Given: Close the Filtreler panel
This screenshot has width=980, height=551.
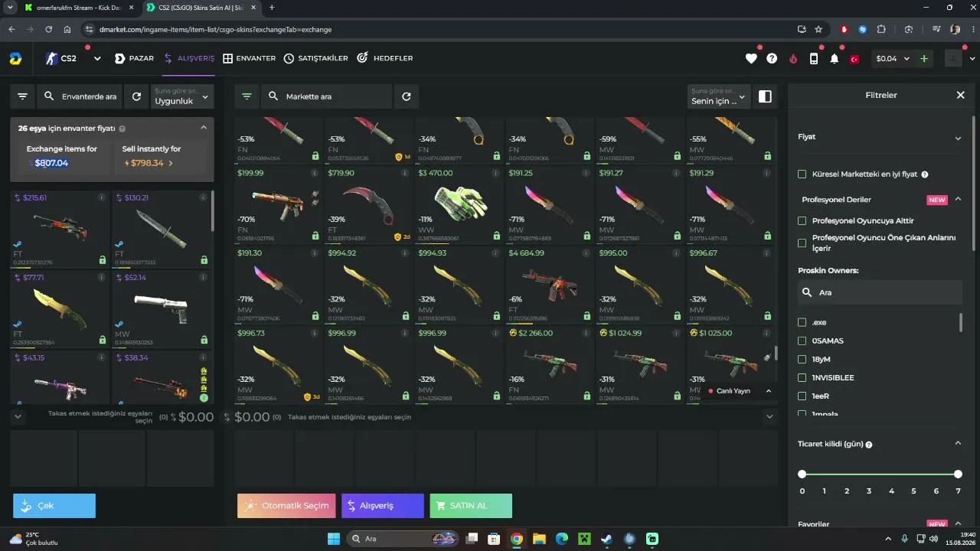Looking at the screenshot, I should [960, 95].
